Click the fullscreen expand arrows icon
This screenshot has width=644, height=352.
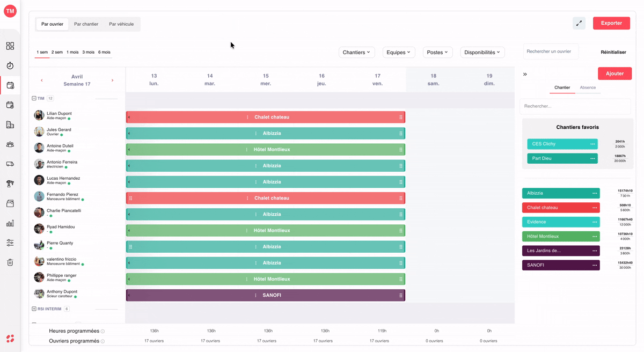coord(579,23)
